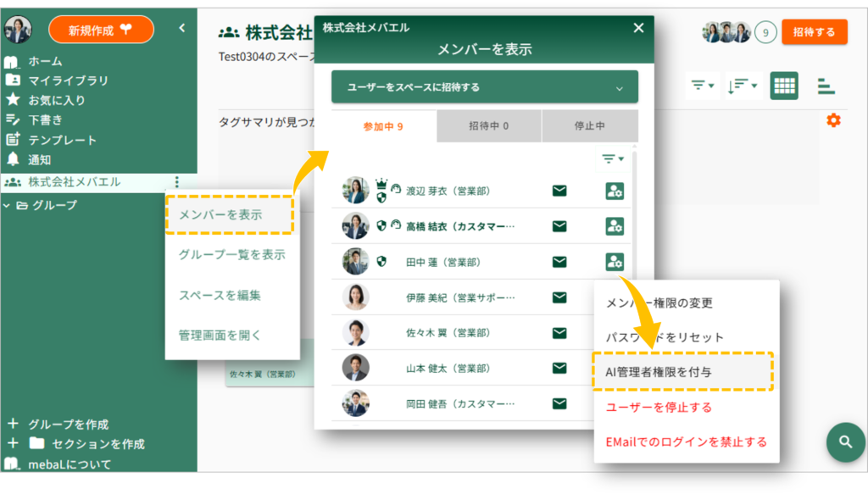Click the orange gear settings icon
The height and width of the screenshot is (494, 868).
[833, 120]
